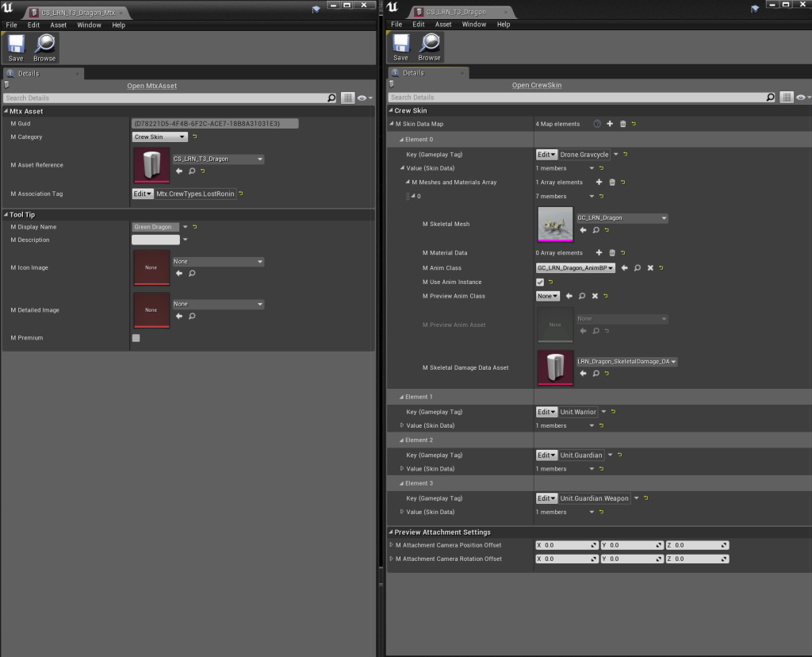
Task: Open the M Preview Anim Class None dropdown
Action: [547, 296]
